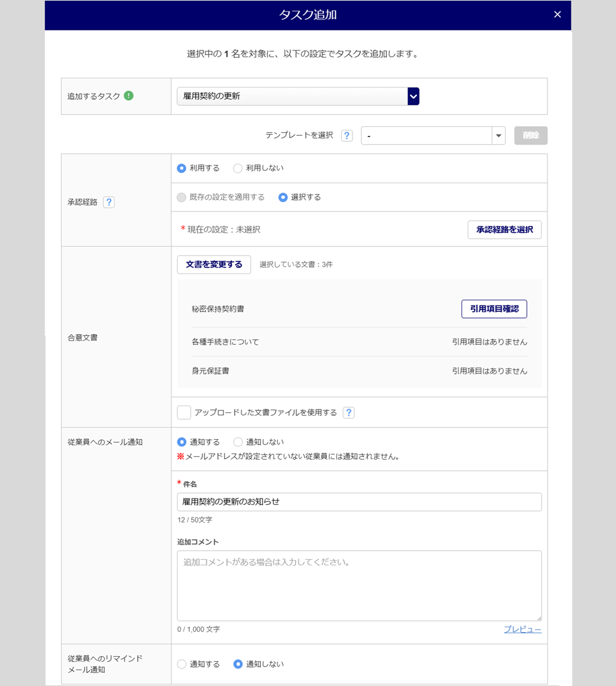Viewport: 616px width, 686px height.
Task: Click the help icon next to テンプレートを選択
Action: point(347,136)
